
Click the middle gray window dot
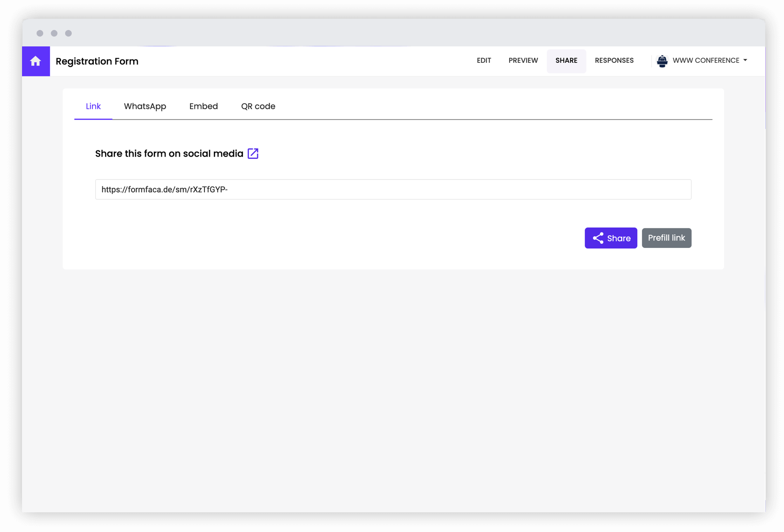tap(54, 33)
